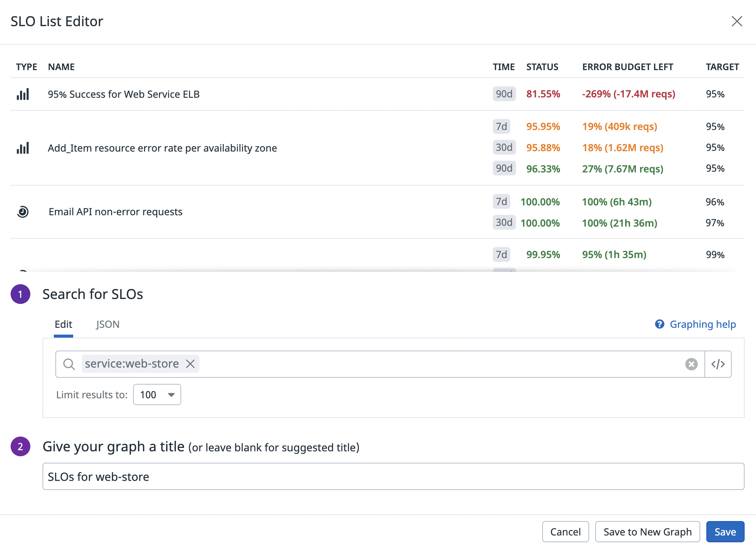Image resolution: width=756 pixels, height=551 pixels.
Task: Click the 90d badge on first SLO
Action: 504,94
